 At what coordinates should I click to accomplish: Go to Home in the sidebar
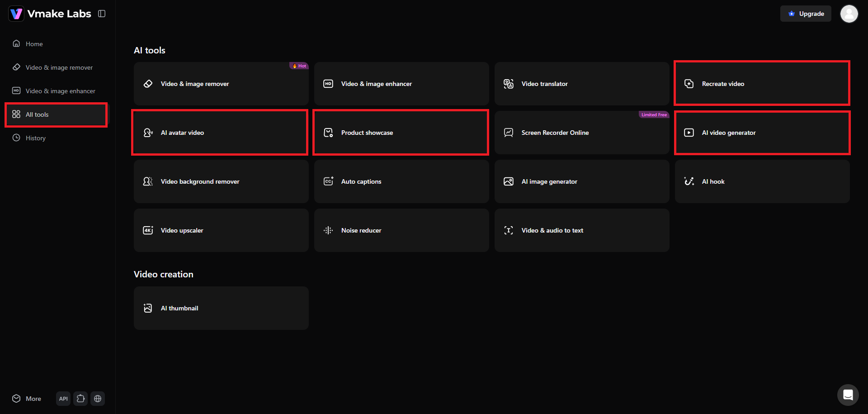pyautogui.click(x=34, y=44)
